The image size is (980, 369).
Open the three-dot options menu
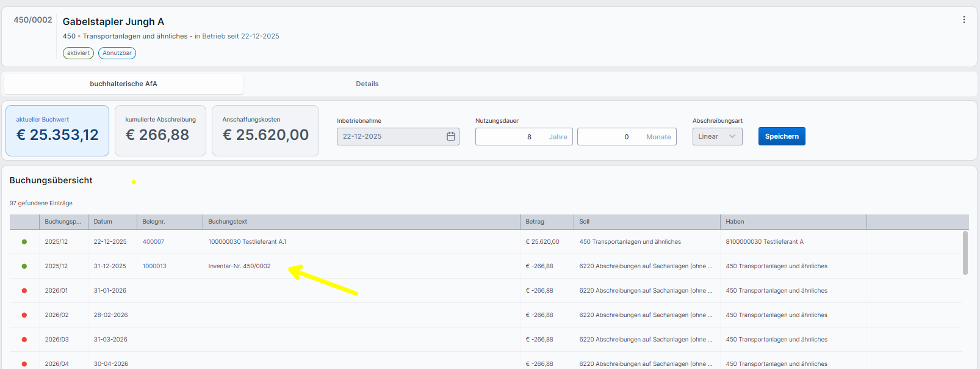click(x=964, y=20)
